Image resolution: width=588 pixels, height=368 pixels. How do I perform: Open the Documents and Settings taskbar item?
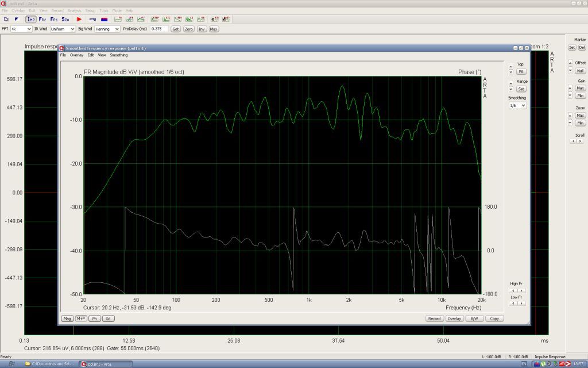[49, 364]
